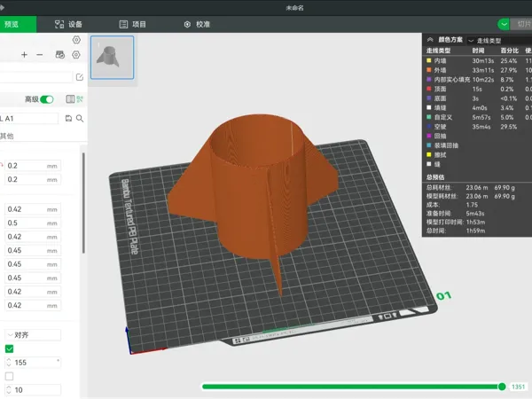This screenshot has height=399, width=532.
Task: Toggle visibility of 底面 line type
Action: [429, 98]
